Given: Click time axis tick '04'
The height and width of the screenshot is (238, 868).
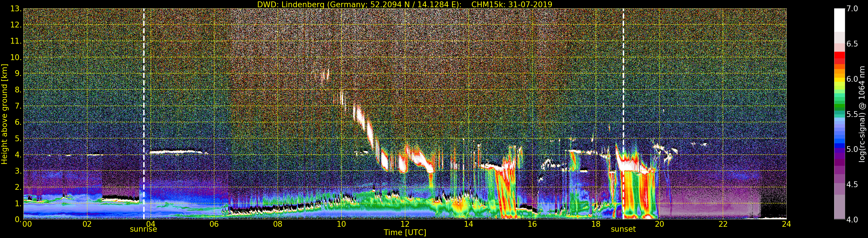Looking at the screenshot, I should (151, 224).
